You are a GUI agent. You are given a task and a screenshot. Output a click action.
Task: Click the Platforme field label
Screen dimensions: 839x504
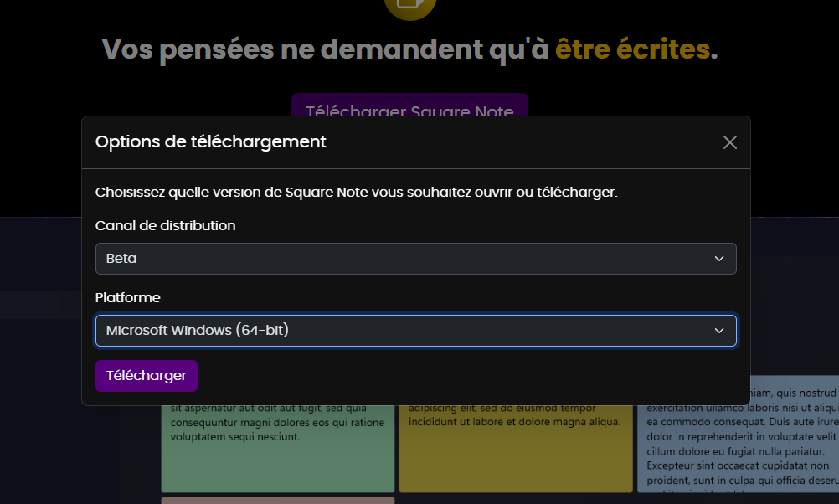[x=127, y=297]
